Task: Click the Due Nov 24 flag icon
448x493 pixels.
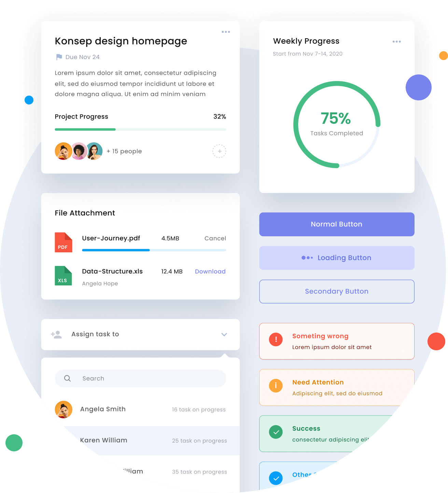Action: coord(59,57)
